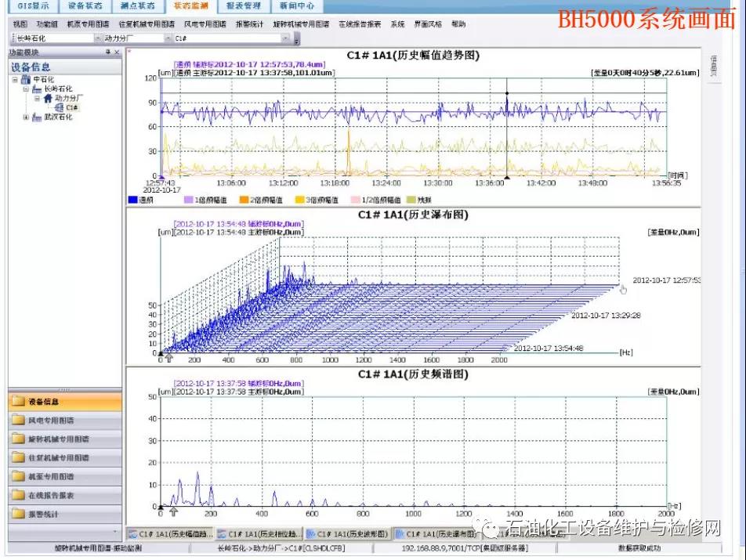The width and height of the screenshot is (746, 560).
Task: Click the orange 2倍频幅值 legend swatch
Action: pos(244,201)
